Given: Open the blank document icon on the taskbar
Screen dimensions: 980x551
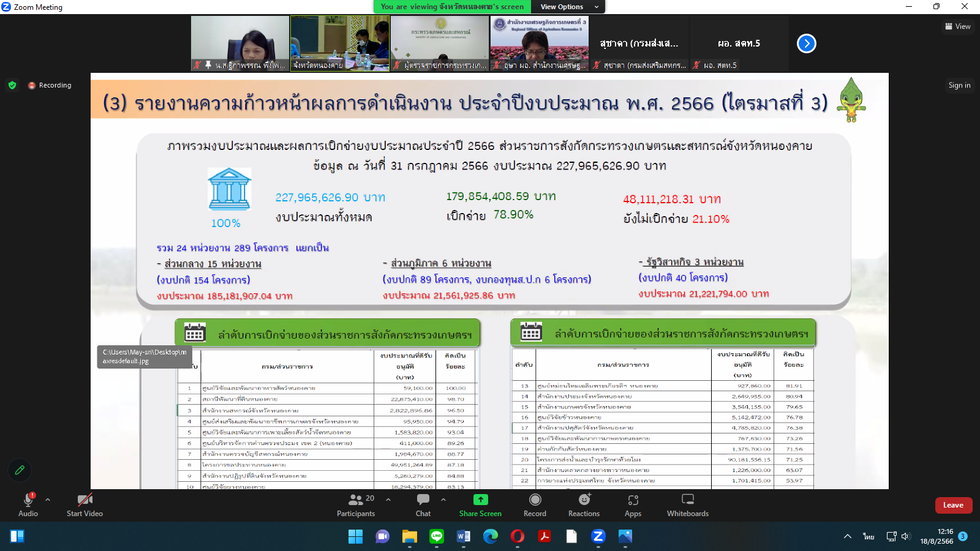Looking at the screenshot, I should pyautogui.click(x=571, y=536).
